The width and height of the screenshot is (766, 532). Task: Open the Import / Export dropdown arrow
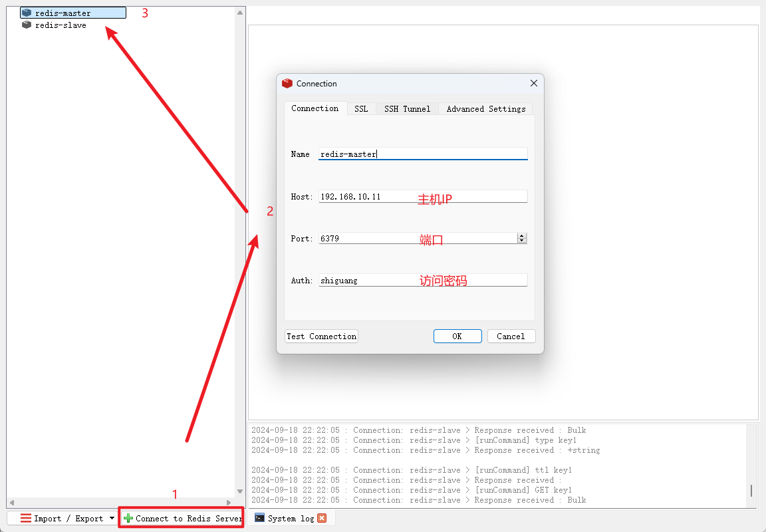point(112,518)
